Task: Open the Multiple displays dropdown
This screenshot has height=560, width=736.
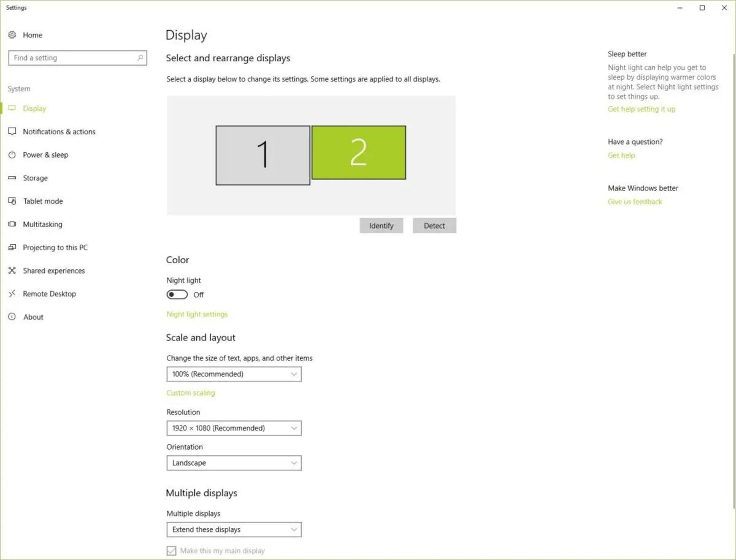Action: pyautogui.click(x=234, y=530)
